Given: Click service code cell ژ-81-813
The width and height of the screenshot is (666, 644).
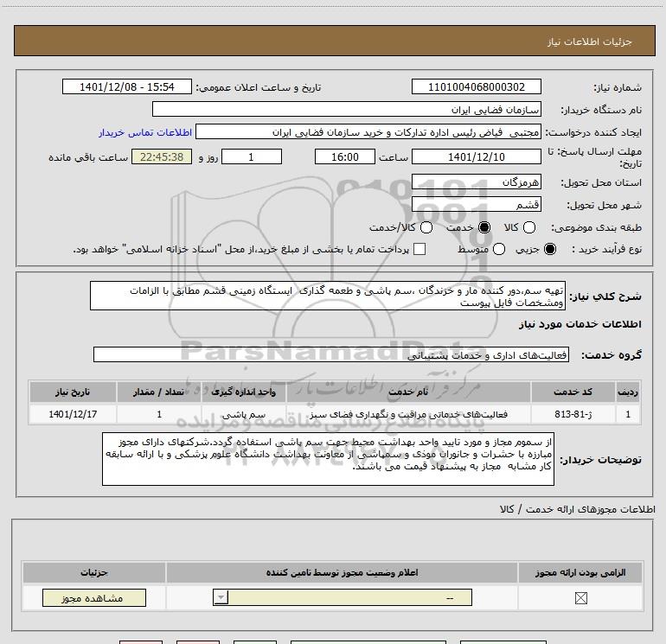Looking at the screenshot, I should tap(573, 414).
